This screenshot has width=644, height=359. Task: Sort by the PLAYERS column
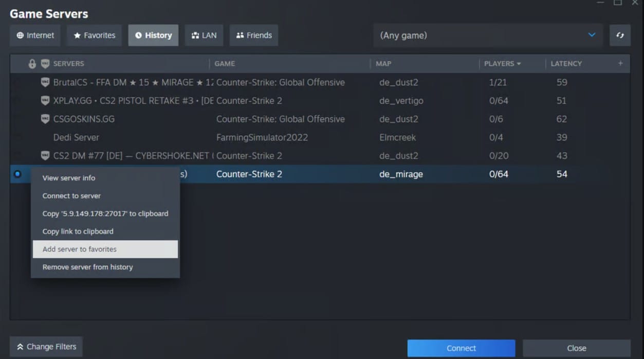click(x=502, y=64)
